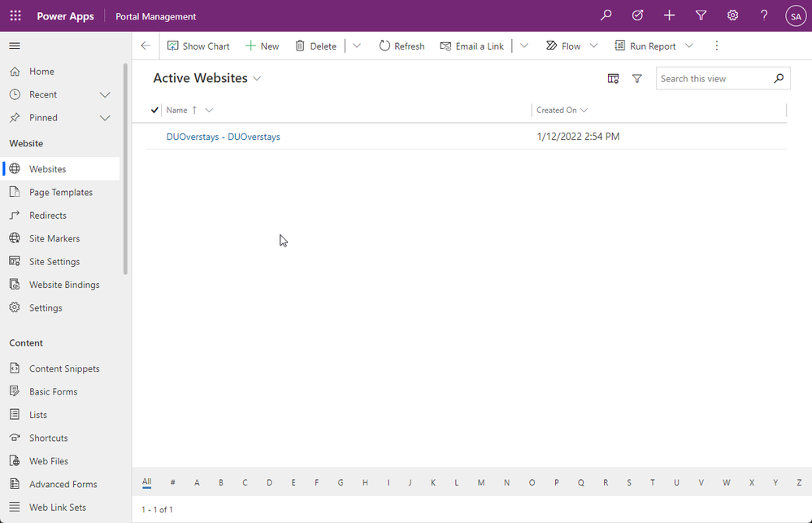The height and width of the screenshot is (523, 812).
Task: Click the edit columns icon
Action: [613, 79]
